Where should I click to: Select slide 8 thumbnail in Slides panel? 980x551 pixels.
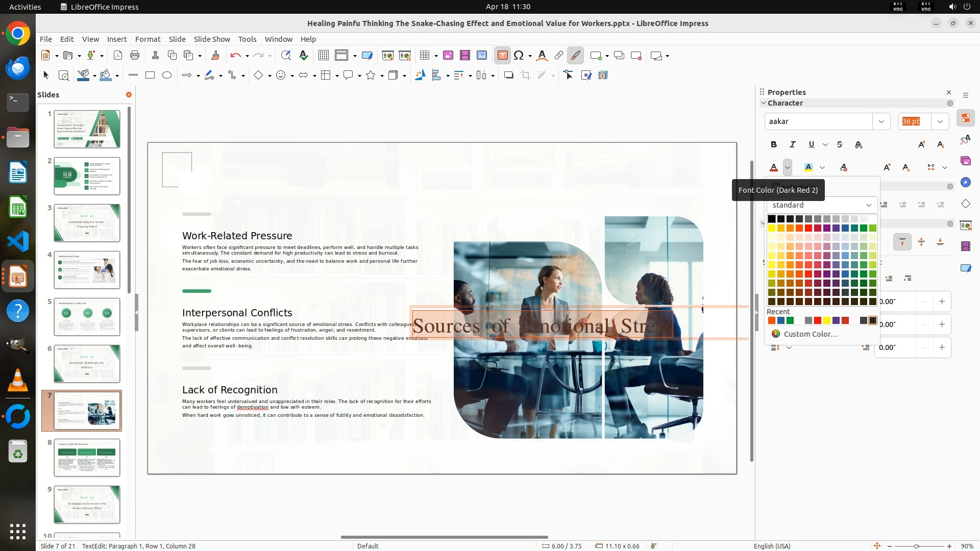pyautogui.click(x=87, y=458)
